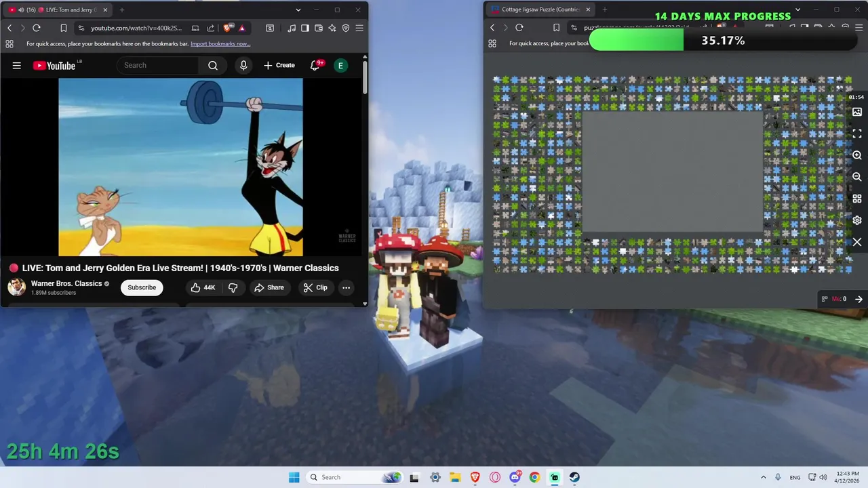Expand the tab search dropdown in the YouTube window
The width and height of the screenshot is (868, 488).
point(298,10)
